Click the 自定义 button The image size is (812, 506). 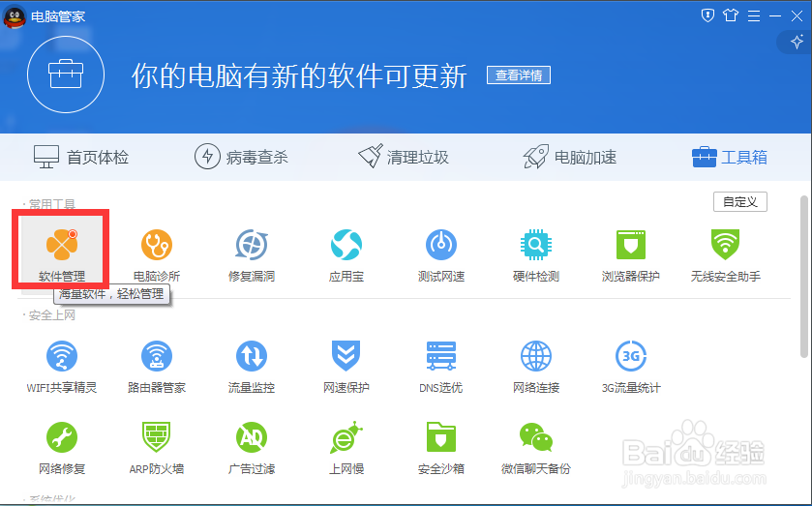(x=740, y=202)
